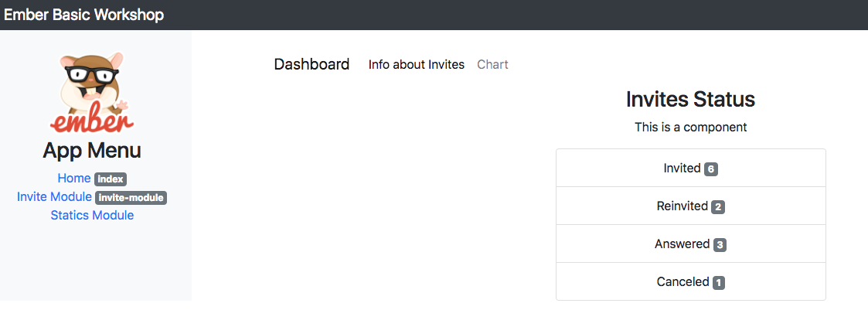Click the Invites Status heading
Screen dimensions: 868x327
pyautogui.click(x=691, y=100)
